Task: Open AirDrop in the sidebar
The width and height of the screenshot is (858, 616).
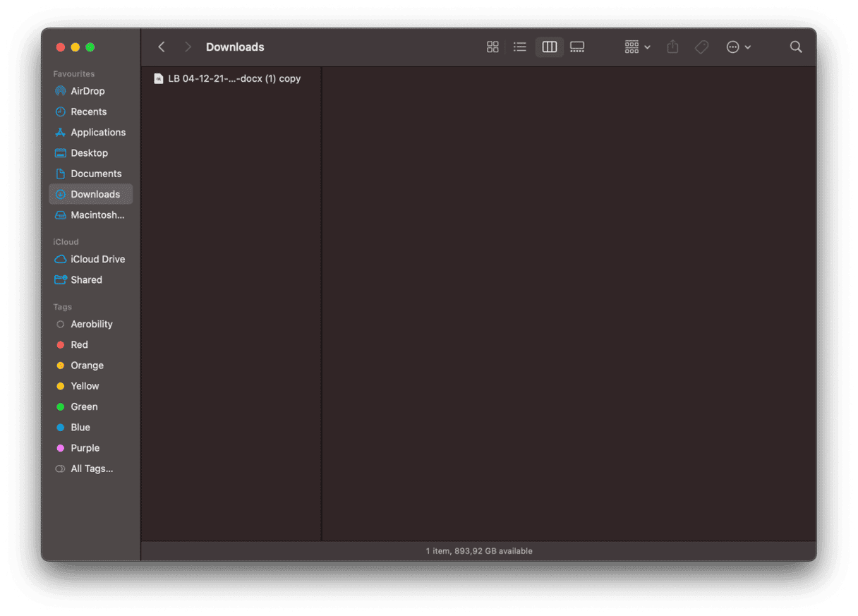Action: click(x=87, y=91)
